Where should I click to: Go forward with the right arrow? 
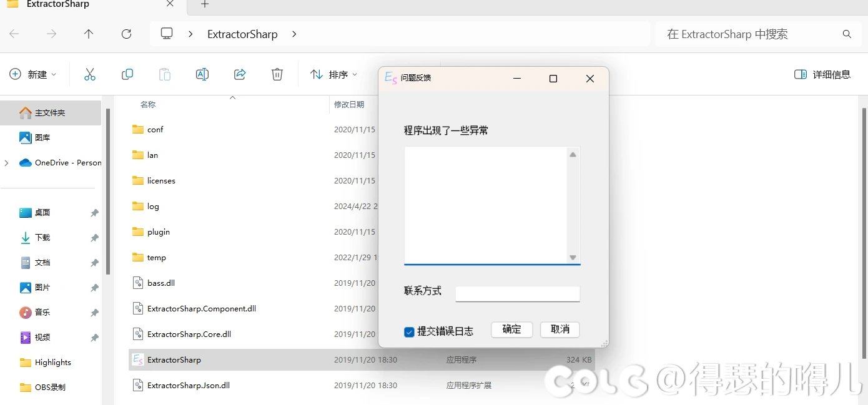51,34
